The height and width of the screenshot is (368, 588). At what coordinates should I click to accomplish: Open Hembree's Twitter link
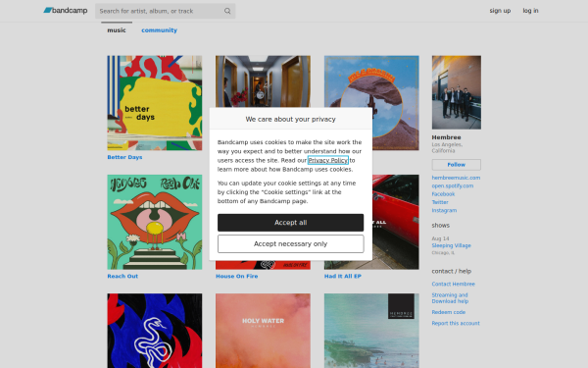(x=440, y=202)
